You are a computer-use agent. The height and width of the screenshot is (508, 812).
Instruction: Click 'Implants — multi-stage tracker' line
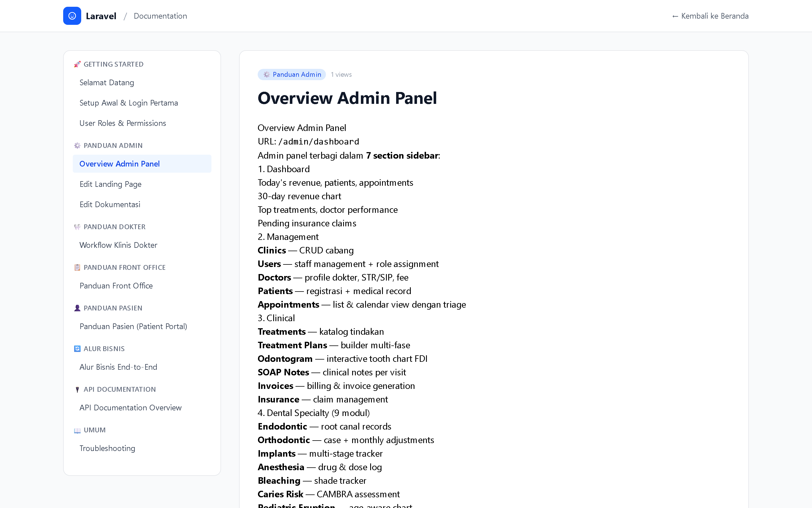(320, 454)
